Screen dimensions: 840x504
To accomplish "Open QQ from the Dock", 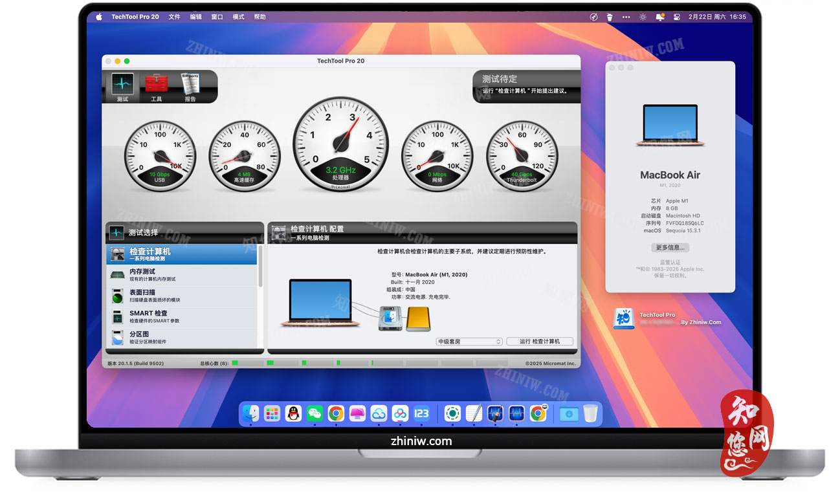I will [293, 413].
